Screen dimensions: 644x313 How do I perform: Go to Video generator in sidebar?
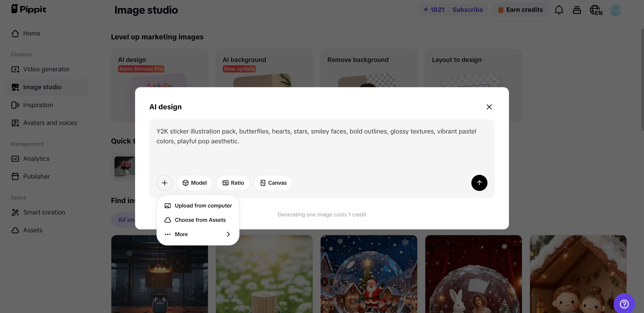point(46,69)
